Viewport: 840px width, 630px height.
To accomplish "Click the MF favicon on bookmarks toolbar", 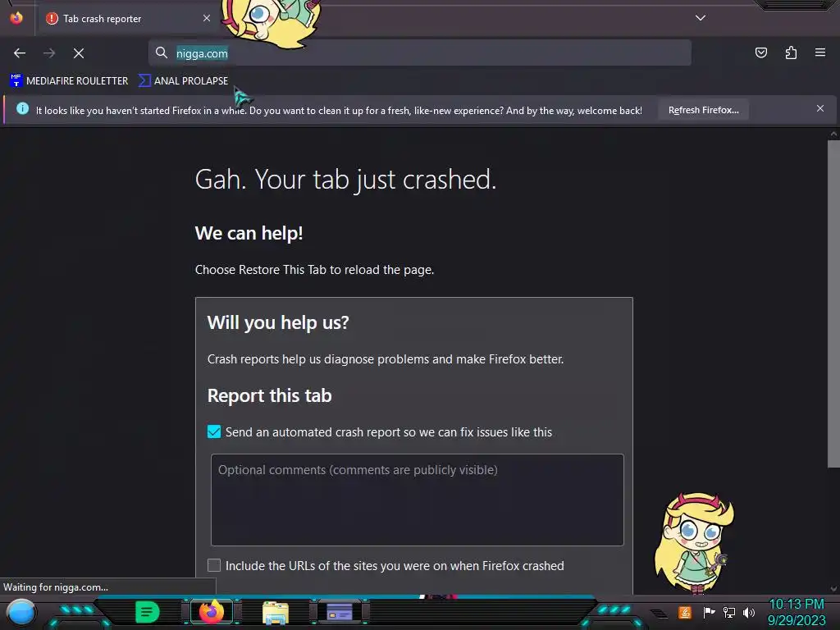I will pos(16,81).
